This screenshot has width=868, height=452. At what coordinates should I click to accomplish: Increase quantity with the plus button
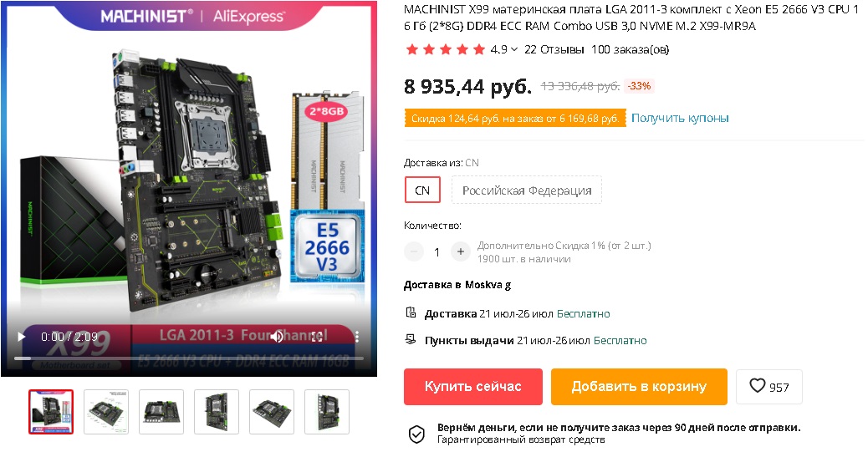pyautogui.click(x=460, y=251)
